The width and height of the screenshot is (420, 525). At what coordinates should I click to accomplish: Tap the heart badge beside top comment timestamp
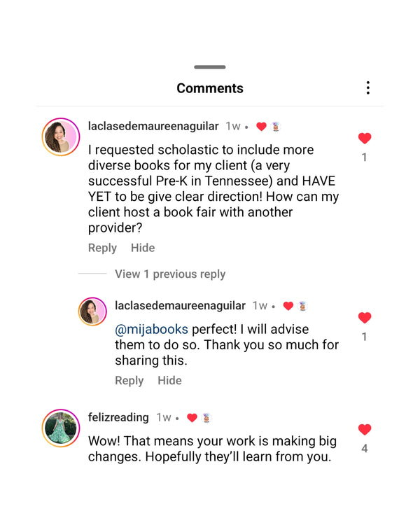[x=261, y=127]
